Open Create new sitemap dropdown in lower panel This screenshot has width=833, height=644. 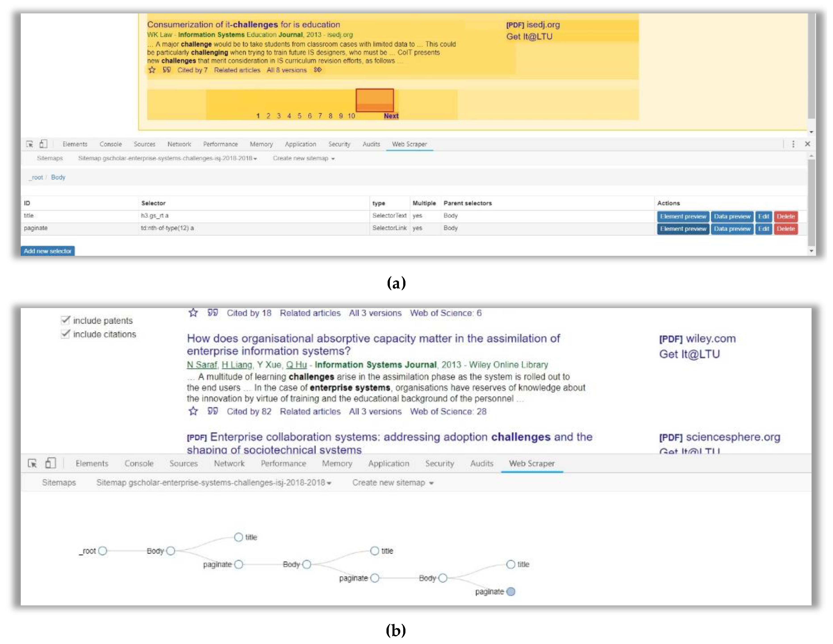pyautogui.click(x=393, y=483)
